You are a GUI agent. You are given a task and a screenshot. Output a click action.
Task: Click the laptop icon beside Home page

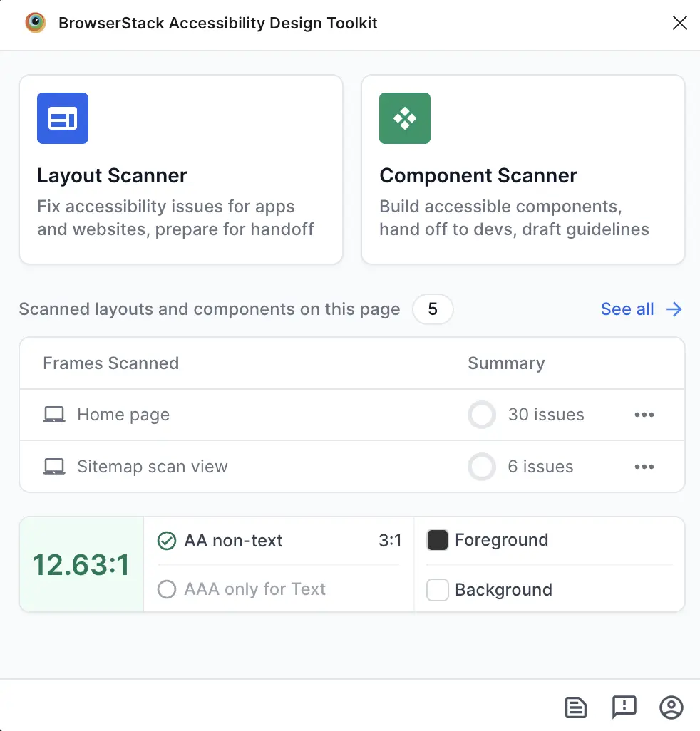tap(54, 415)
